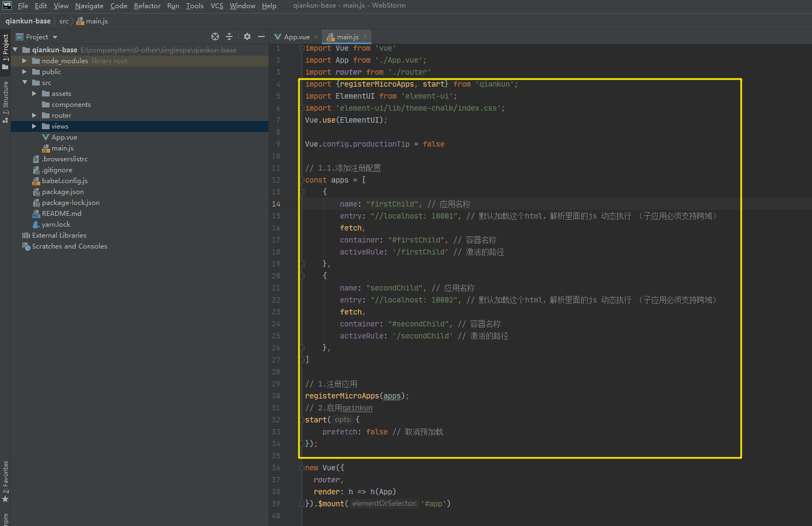Screen dimensions: 812x526
Task: Hide the Project panel with minus icon
Action: tap(261, 37)
